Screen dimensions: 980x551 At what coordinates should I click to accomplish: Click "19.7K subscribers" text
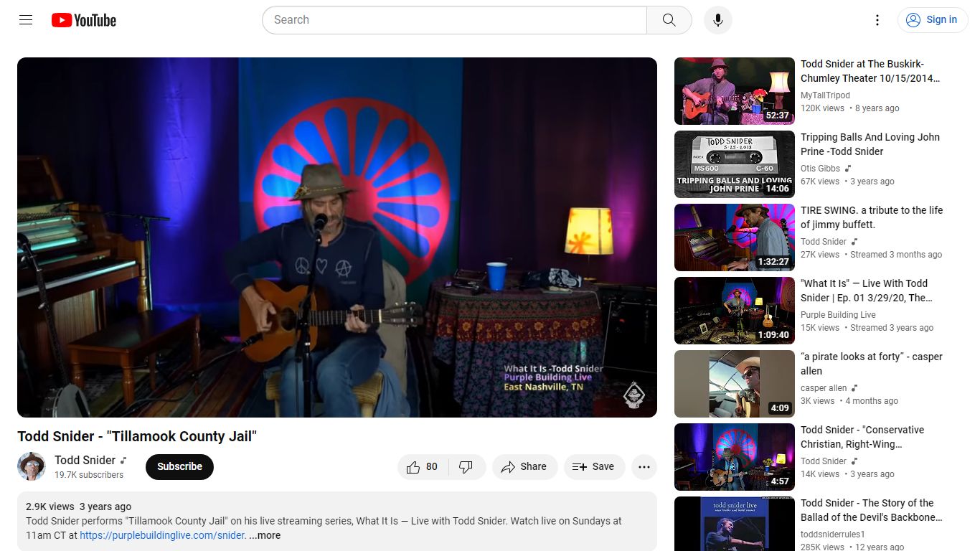pyautogui.click(x=89, y=475)
